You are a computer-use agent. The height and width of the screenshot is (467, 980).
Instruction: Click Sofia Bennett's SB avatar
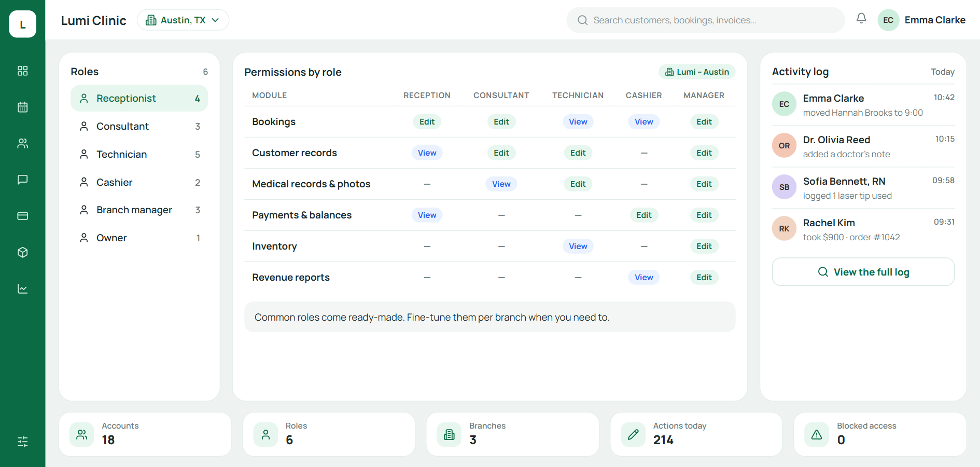[784, 187]
